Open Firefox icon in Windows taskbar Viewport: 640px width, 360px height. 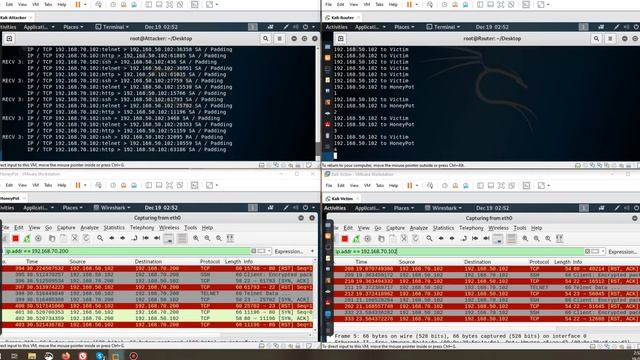66,356
